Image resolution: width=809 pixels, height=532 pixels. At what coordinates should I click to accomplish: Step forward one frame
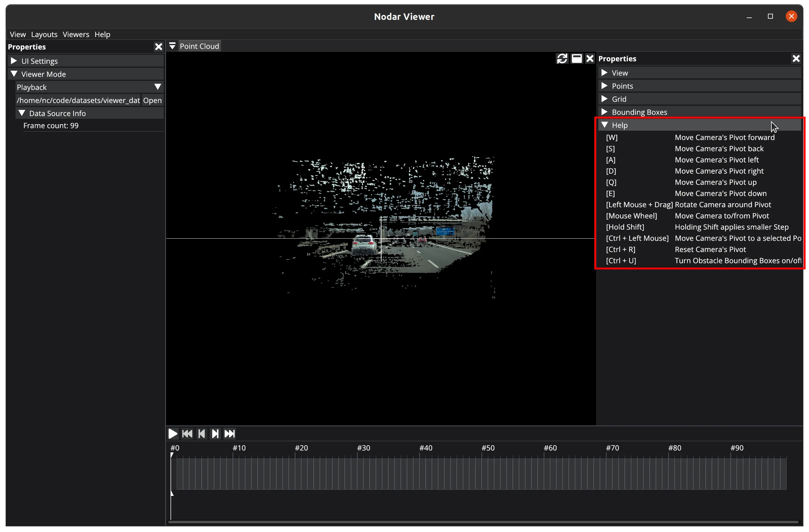(215, 433)
